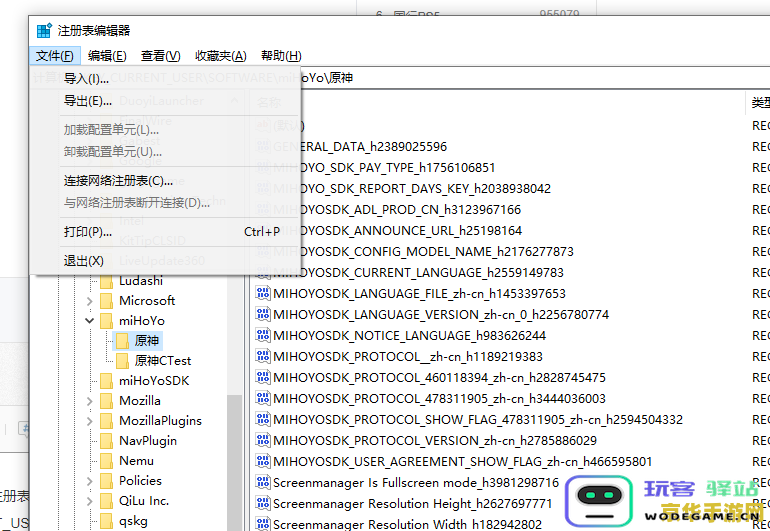
Task: Choose 导入(I)... from File menu
Action: tap(165, 79)
